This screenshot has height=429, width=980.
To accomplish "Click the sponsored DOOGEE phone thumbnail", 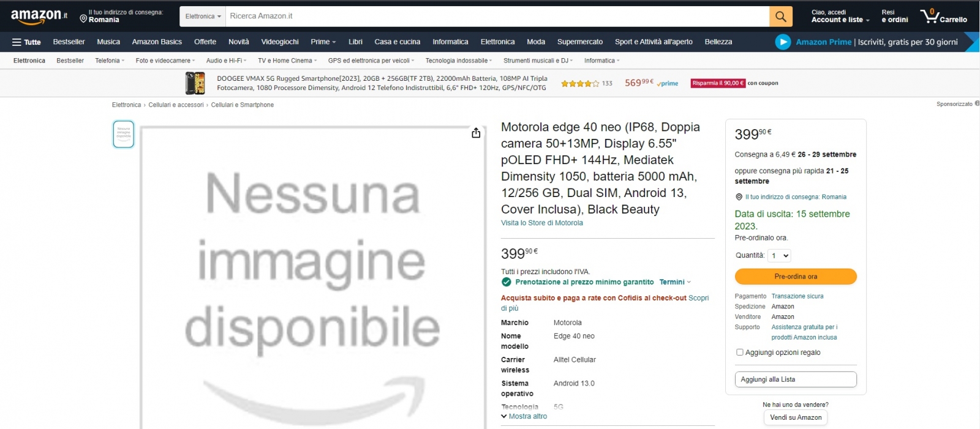I will (x=195, y=83).
